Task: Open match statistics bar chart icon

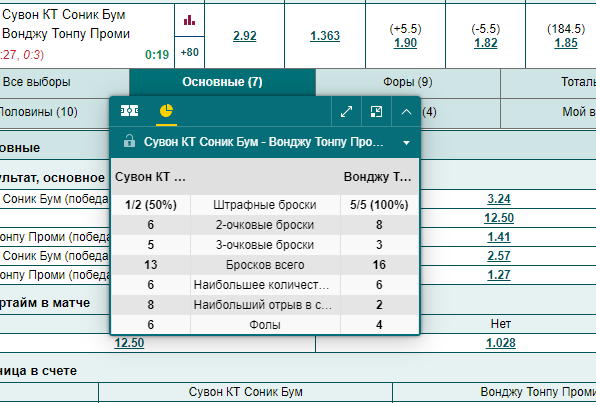Action: pyautogui.click(x=189, y=21)
